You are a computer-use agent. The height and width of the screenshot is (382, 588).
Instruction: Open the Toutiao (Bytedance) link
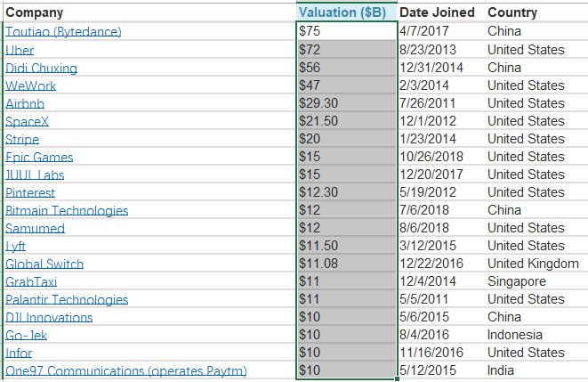[x=63, y=31]
